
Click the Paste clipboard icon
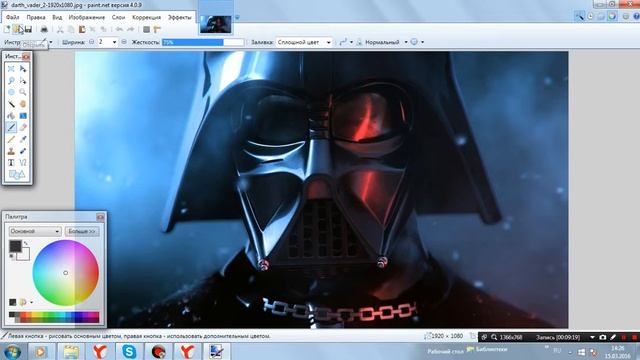pos(82,29)
